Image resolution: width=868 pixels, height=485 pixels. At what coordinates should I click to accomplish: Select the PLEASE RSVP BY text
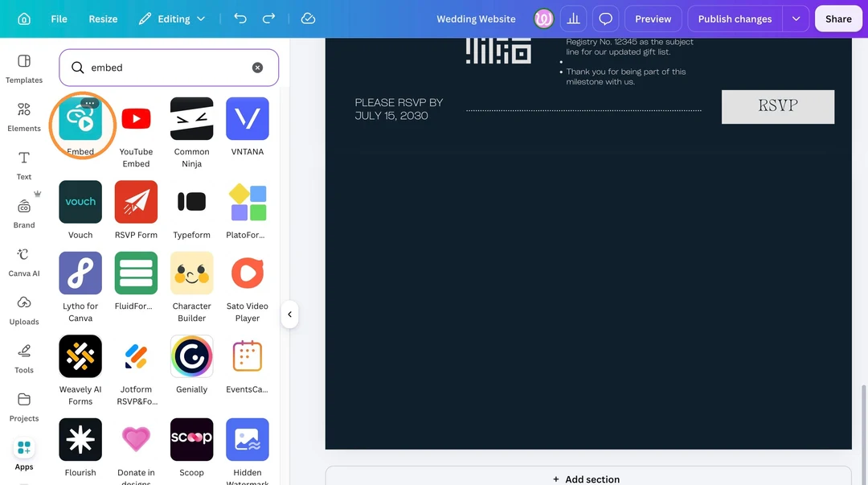tap(399, 109)
